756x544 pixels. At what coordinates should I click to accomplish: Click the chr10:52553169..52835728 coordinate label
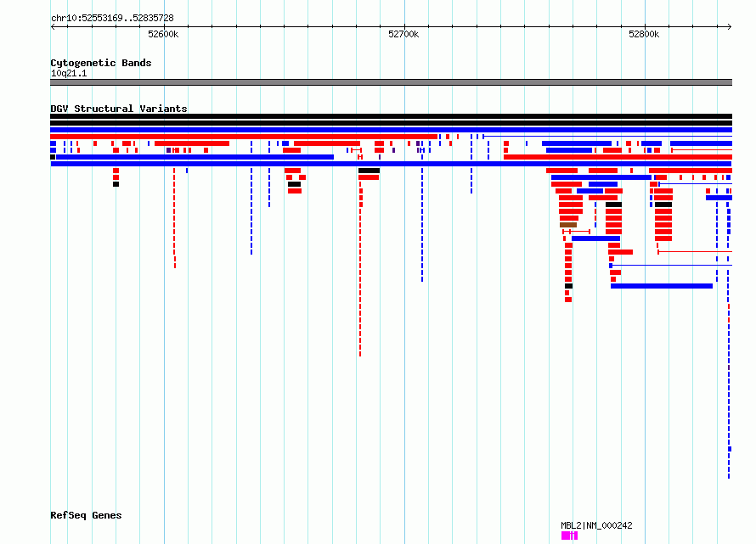(112, 18)
